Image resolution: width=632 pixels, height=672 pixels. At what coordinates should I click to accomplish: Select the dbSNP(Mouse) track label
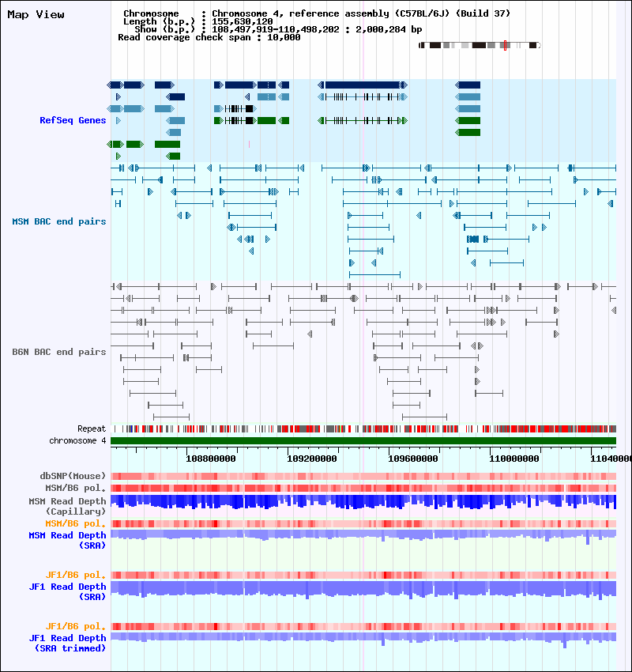tap(73, 476)
